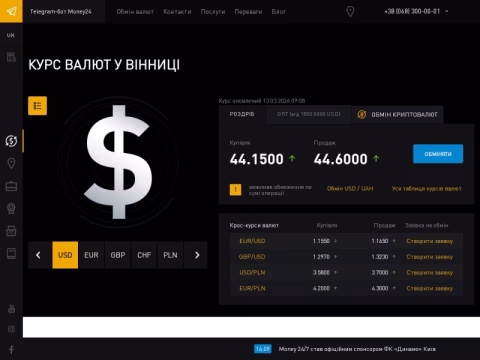Click the large dollar sign graphic
480x360 pixels.
(118, 162)
